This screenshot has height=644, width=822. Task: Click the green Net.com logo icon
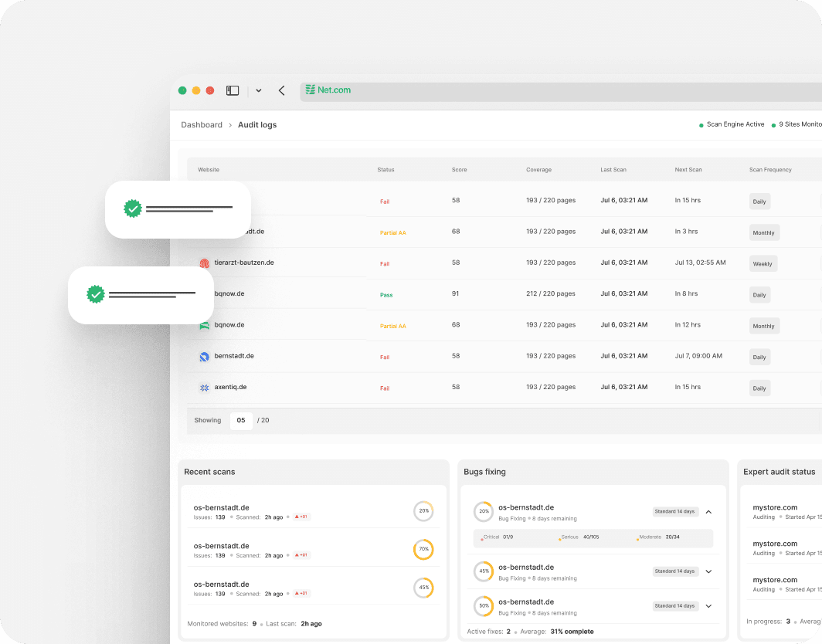(x=311, y=90)
